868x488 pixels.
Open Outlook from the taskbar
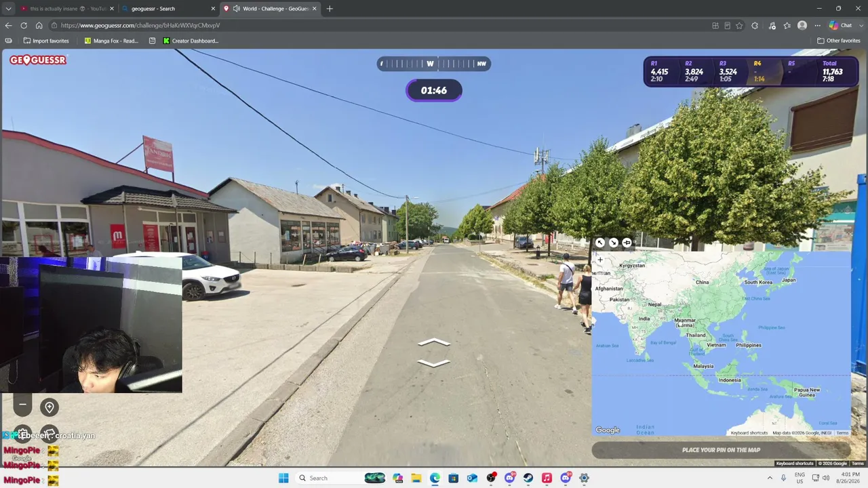pyautogui.click(x=472, y=478)
